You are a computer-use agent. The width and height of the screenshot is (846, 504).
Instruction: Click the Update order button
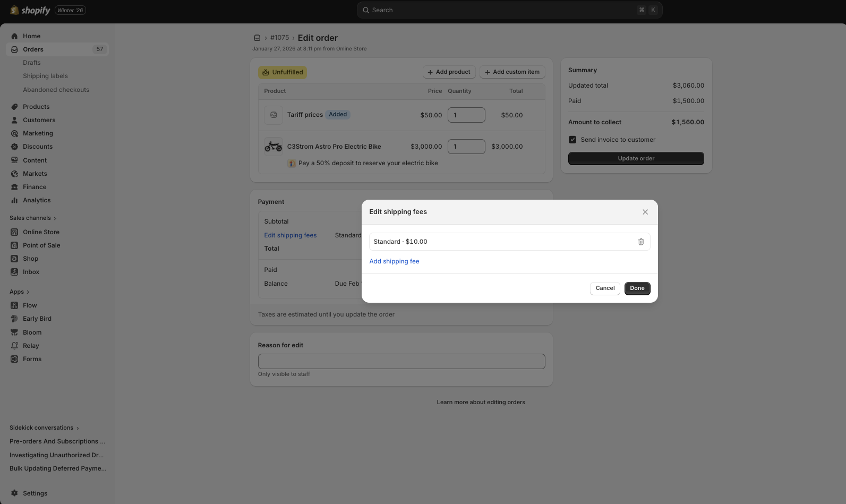[636, 158]
